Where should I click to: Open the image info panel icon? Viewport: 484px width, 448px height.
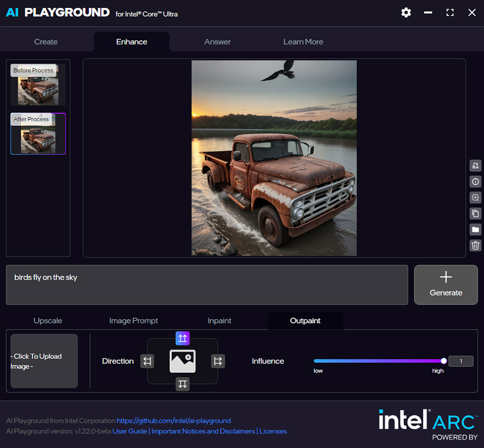[475, 181]
